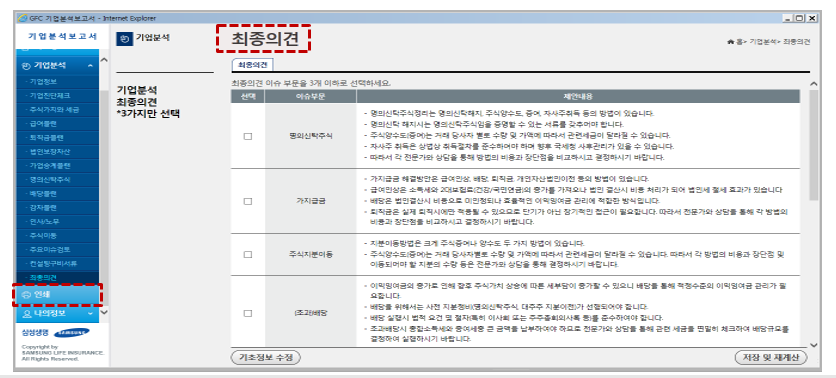Tick the checkbox for 주식지분이동 issue
Viewport: 836px width, 378px height.
point(247,255)
